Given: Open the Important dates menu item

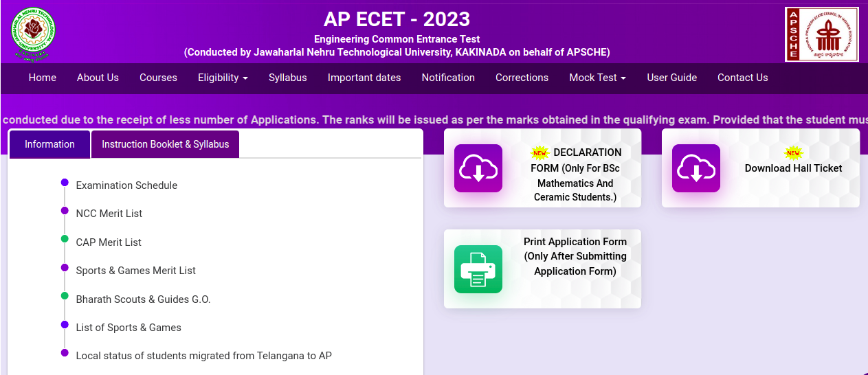Looking at the screenshot, I should click(x=364, y=78).
